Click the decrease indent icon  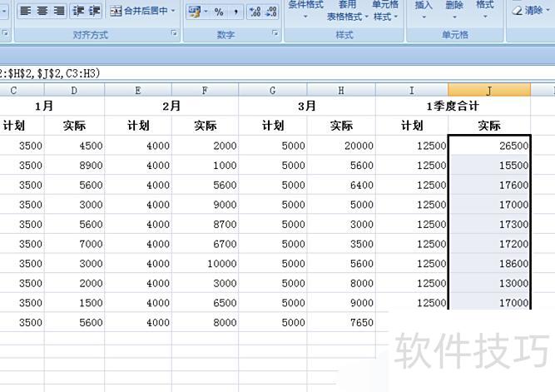pyautogui.click(x=79, y=11)
